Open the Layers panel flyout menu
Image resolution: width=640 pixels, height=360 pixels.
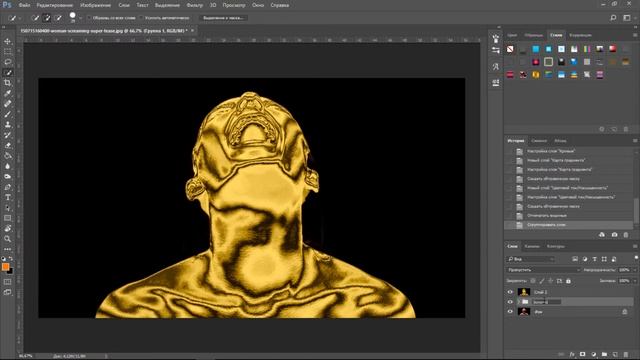point(635,246)
